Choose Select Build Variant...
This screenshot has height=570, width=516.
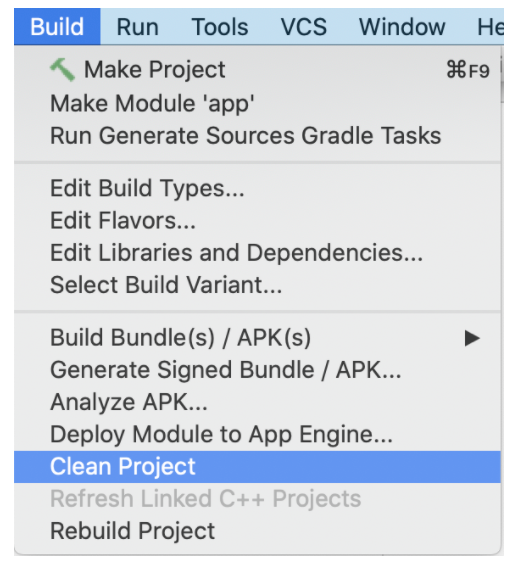coord(257,285)
